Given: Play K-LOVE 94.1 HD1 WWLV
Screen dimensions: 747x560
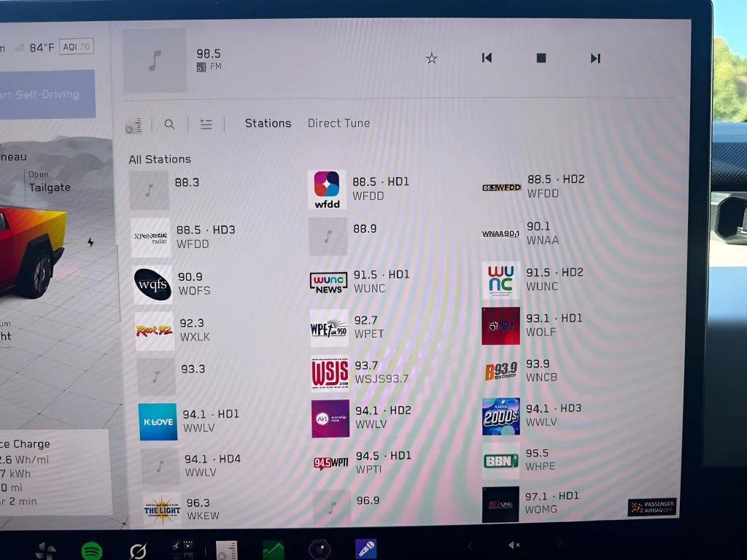Looking at the screenshot, I should (189, 421).
